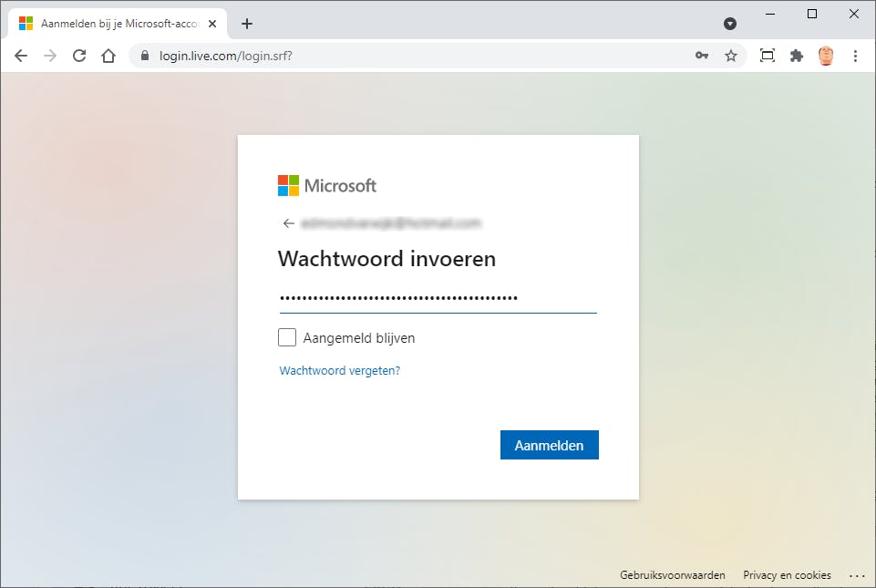
Task: Open a new tab with plus
Action: pos(247,24)
